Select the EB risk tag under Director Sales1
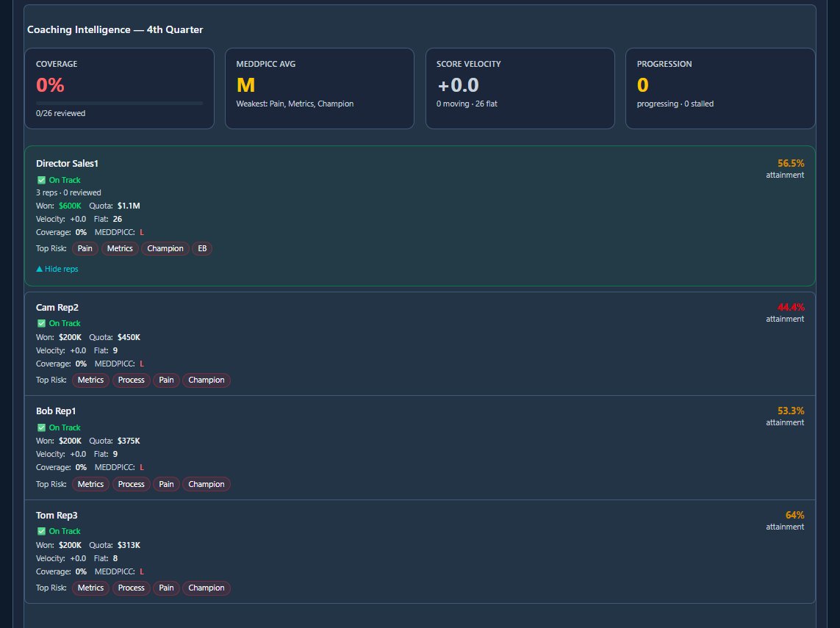Image resolution: width=840 pixels, height=628 pixels. (202, 248)
